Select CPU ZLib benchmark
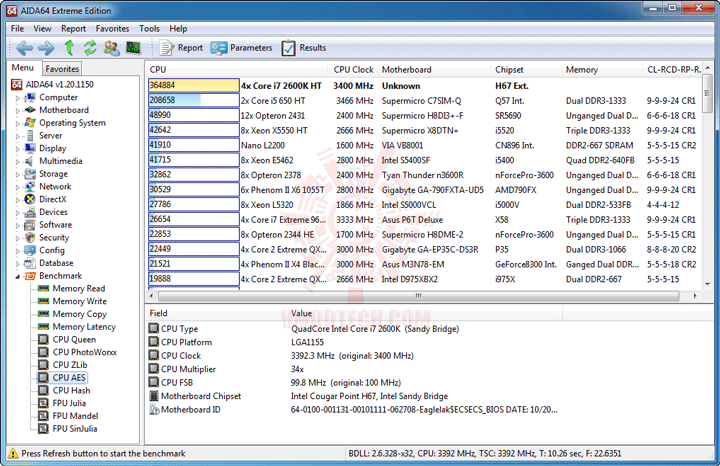The height and width of the screenshot is (466, 720). pos(70,365)
